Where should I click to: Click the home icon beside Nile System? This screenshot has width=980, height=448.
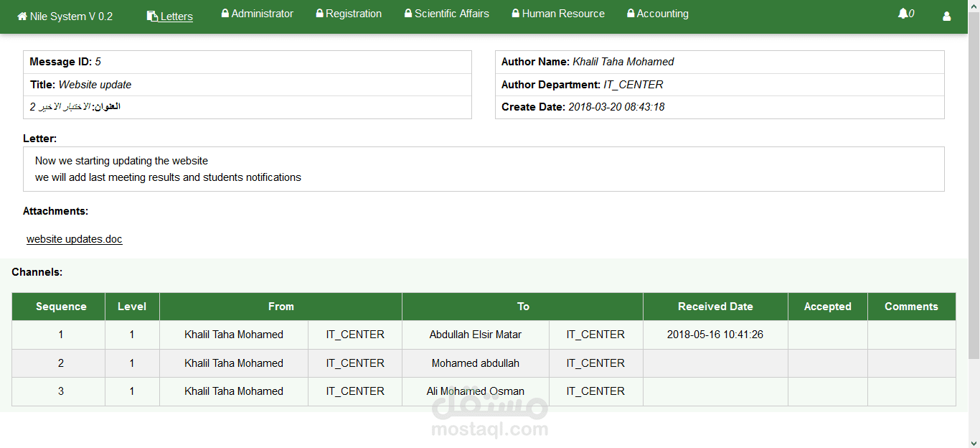click(22, 16)
